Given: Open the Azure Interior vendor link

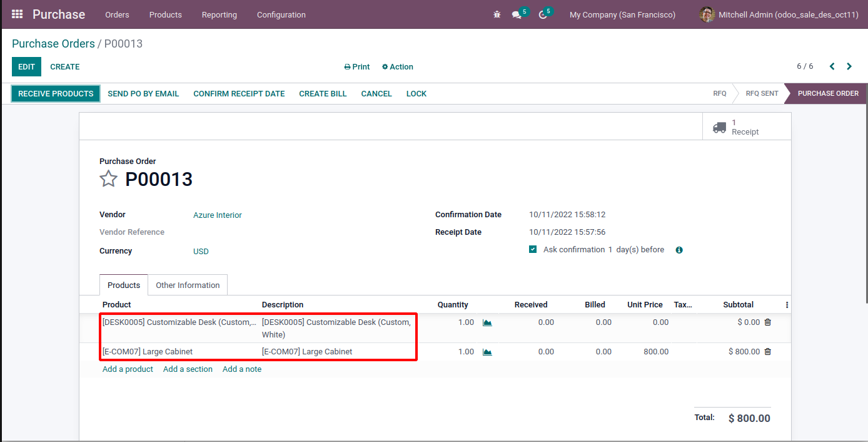Looking at the screenshot, I should tap(217, 215).
